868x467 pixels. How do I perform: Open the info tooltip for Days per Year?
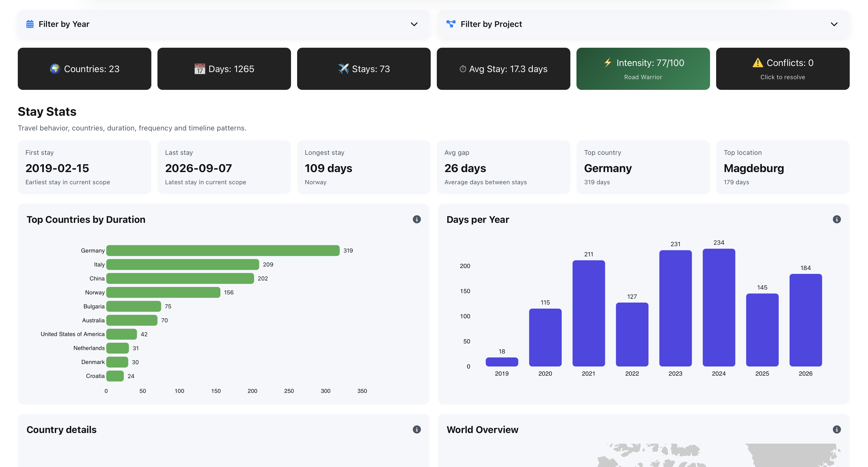837,219
